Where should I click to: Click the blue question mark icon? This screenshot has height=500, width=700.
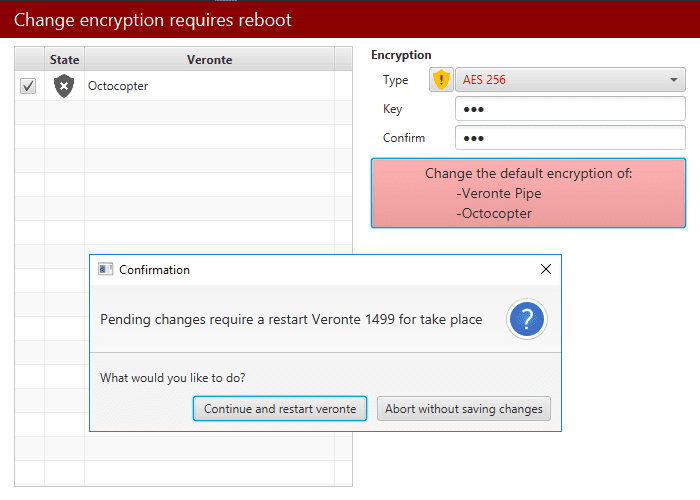click(x=527, y=319)
